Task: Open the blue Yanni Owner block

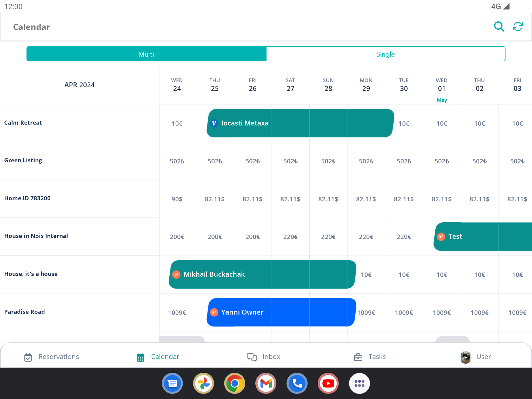Action: coord(281,312)
